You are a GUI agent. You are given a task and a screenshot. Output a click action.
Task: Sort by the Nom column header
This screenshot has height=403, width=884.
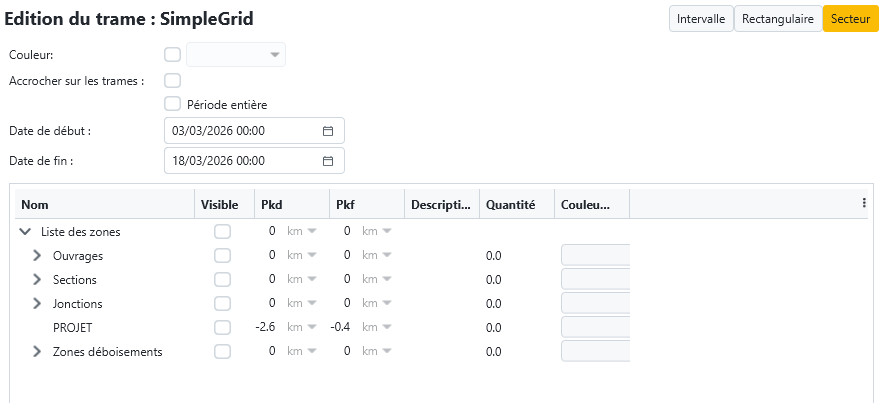[35, 205]
